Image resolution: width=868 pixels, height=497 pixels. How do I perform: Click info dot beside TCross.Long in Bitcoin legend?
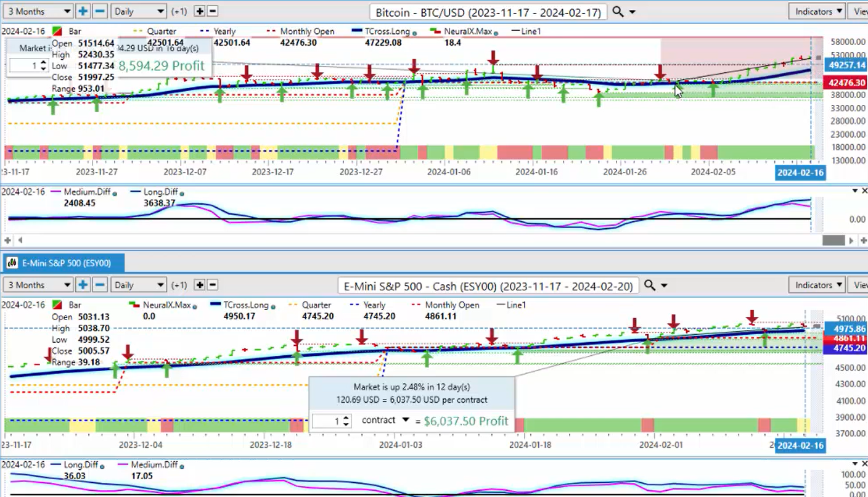(416, 33)
